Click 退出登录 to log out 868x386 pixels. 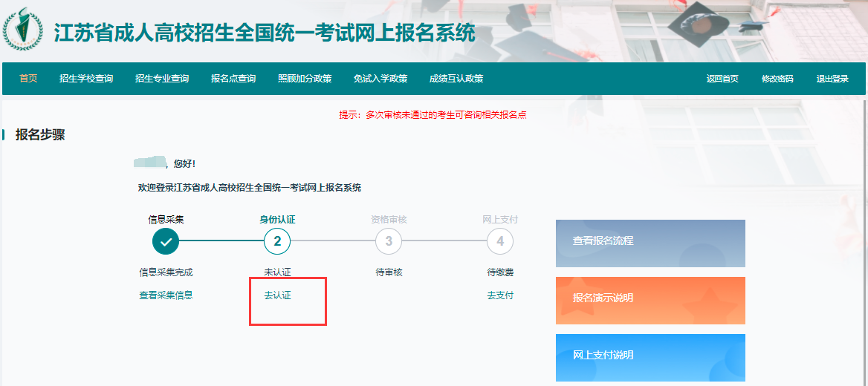click(832, 79)
